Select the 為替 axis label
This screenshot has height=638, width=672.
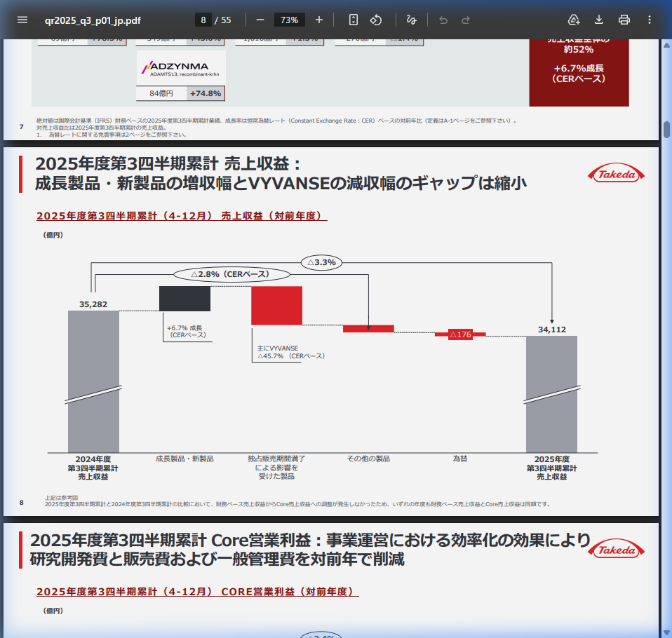click(460, 459)
